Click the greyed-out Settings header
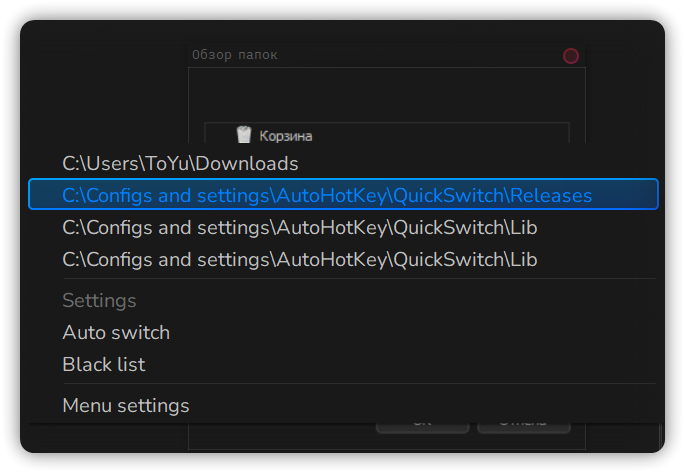The height and width of the screenshot is (473, 685). pyautogui.click(x=99, y=300)
